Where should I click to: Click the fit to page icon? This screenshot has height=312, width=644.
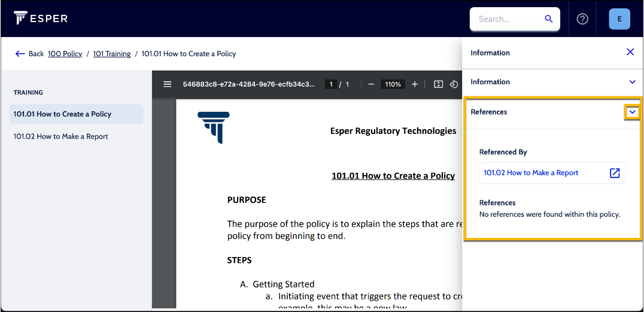click(438, 84)
